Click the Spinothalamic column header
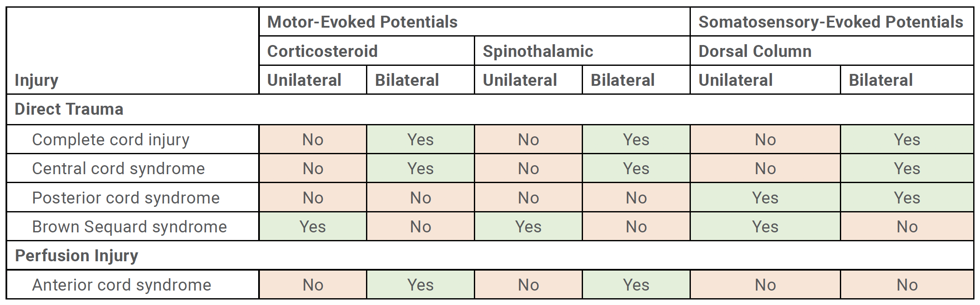This screenshot has width=980, height=305. click(x=582, y=51)
